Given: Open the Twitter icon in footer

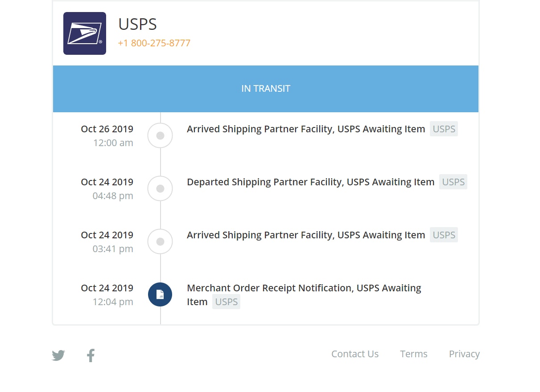Looking at the screenshot, I should coord(58,355).
